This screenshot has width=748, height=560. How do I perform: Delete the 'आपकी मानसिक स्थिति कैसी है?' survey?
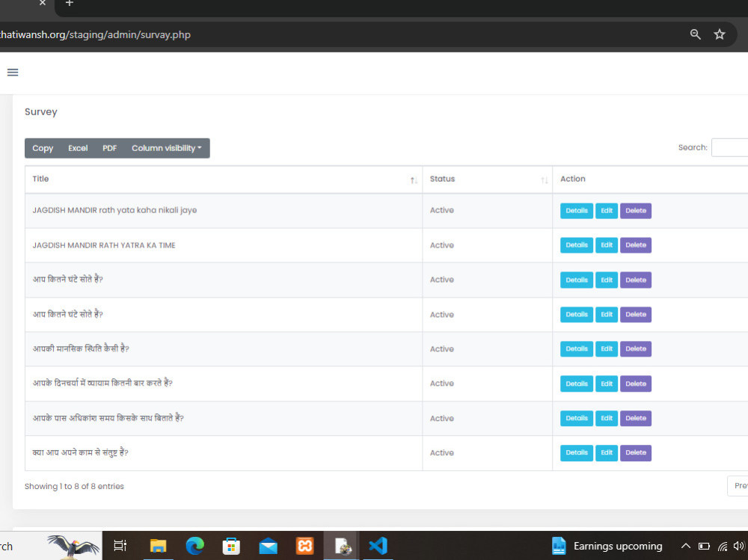(635, 348)
